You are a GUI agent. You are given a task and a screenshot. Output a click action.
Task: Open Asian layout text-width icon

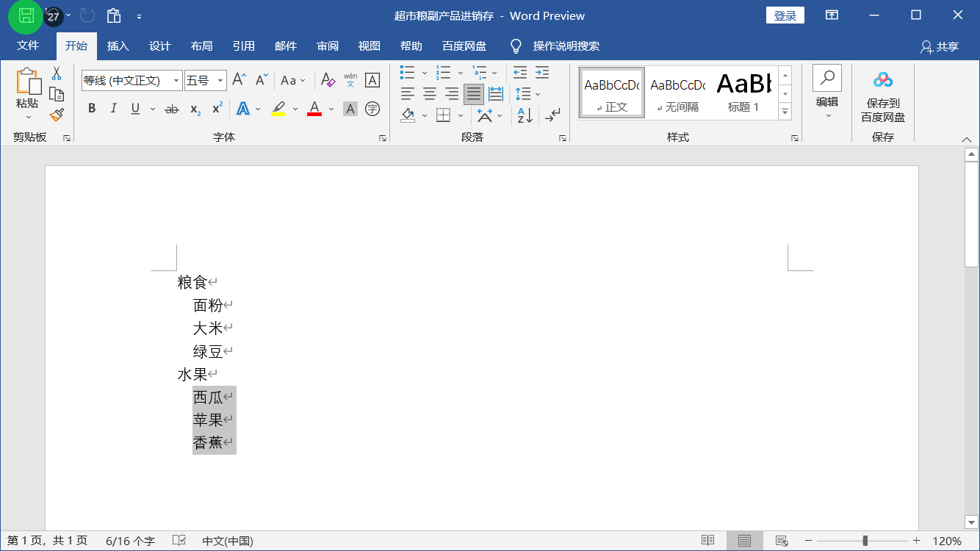click(484, 115)
